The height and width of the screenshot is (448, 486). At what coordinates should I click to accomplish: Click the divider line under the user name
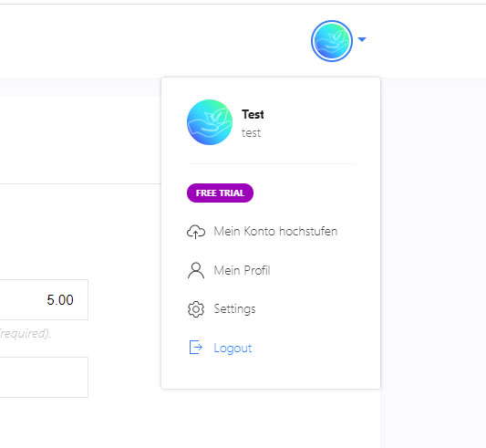coord(271,163)
